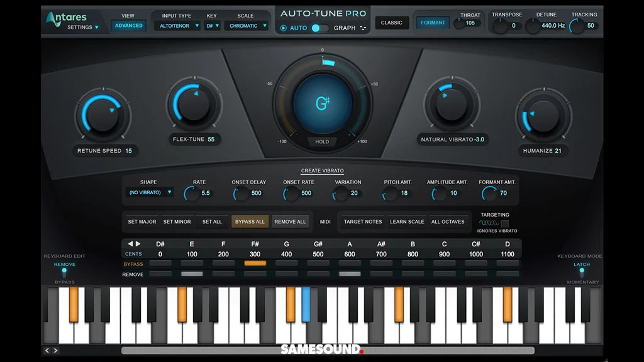Click the Onset Delay knob

click(241, 194)
